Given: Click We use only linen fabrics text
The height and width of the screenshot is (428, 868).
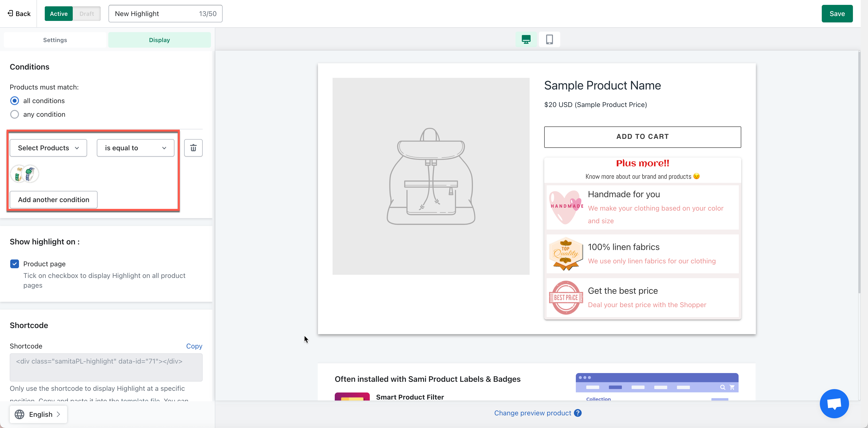Looking at the screenshot, I should click(x=652, y=261).
